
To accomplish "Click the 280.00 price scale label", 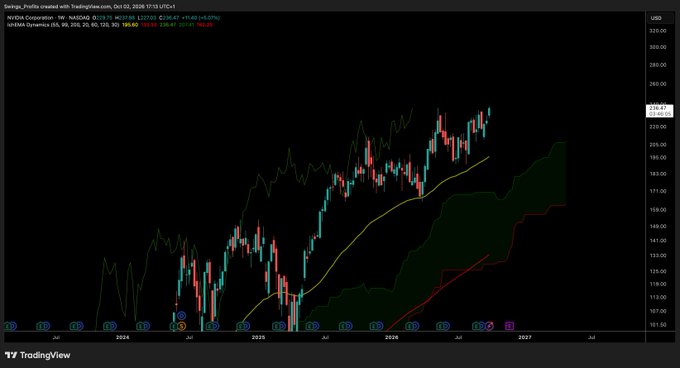I will [658, 65].
